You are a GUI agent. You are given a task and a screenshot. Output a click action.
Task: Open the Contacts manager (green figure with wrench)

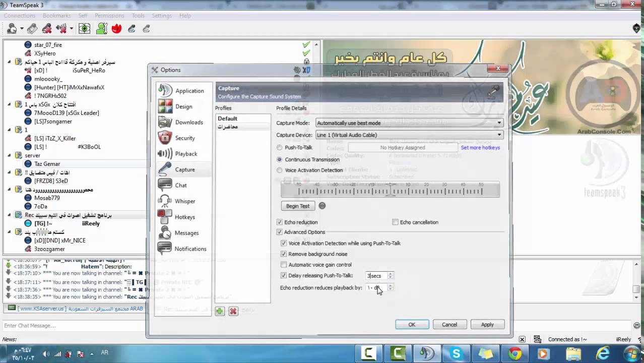coord(102,29)
